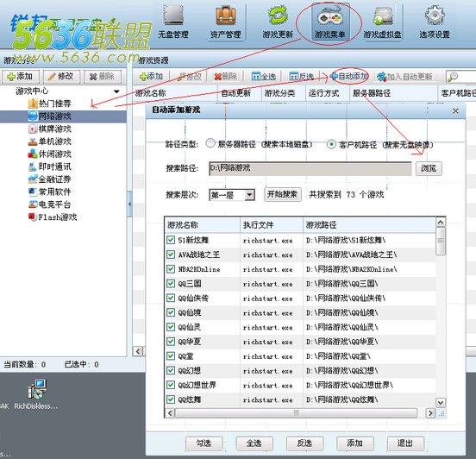
Task: Click the 添加 button at dialog bottom
Action: point(355,443)
